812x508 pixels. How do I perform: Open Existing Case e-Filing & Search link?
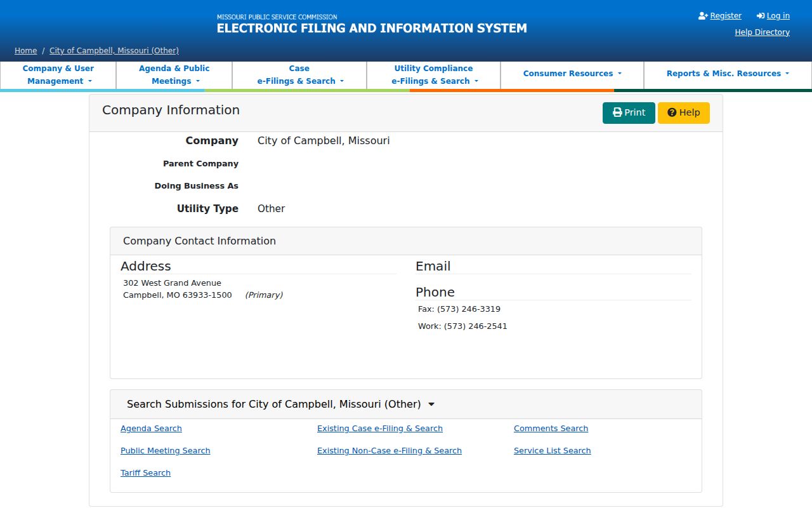tap(380, 429)
